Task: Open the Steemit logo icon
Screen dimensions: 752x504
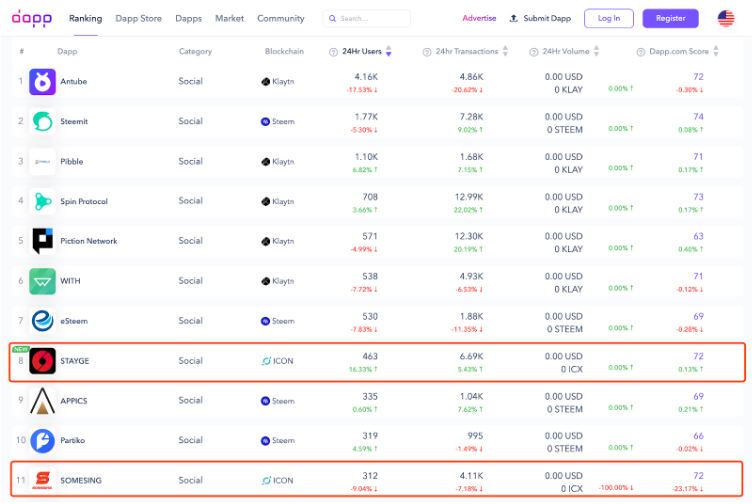Action: (x=42, y=121)
